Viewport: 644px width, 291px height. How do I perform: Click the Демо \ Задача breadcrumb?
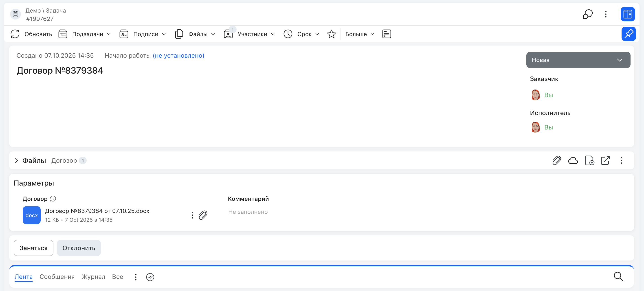(46, 11)
